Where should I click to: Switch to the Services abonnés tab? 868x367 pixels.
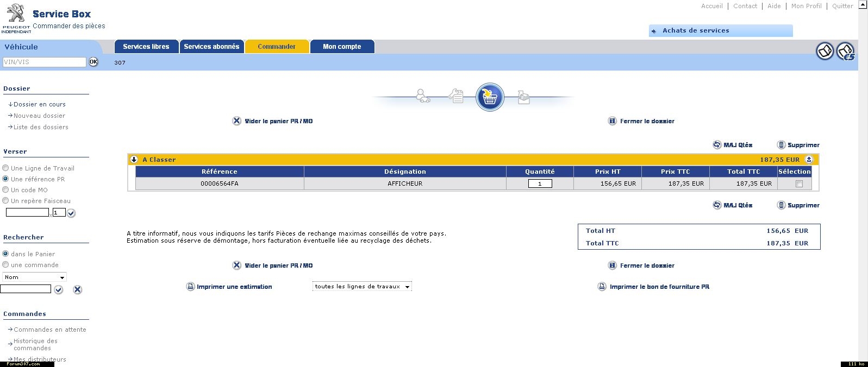211,47
